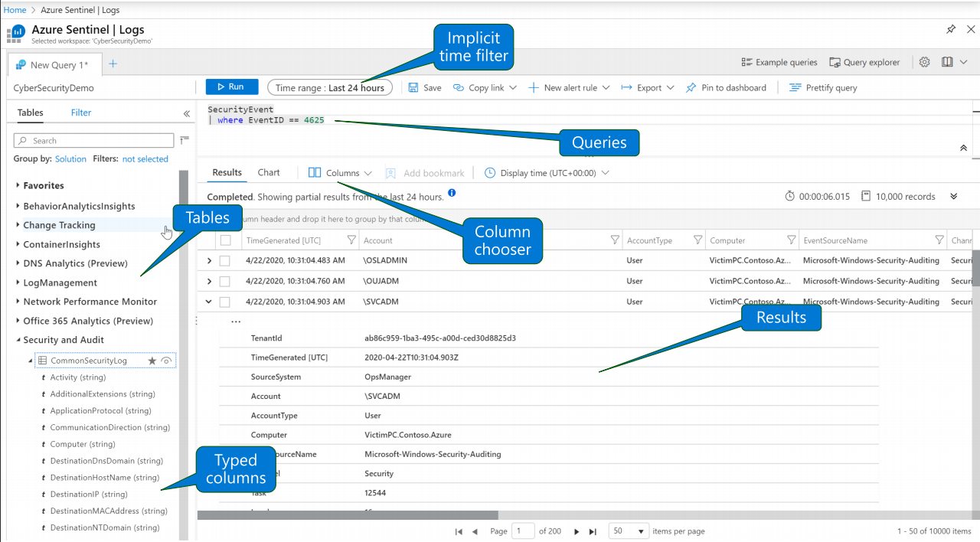This screenshot has width=980, height=542.
Task: Click Add bookmark
Action: pyautogui.click(x=425, y=173)
